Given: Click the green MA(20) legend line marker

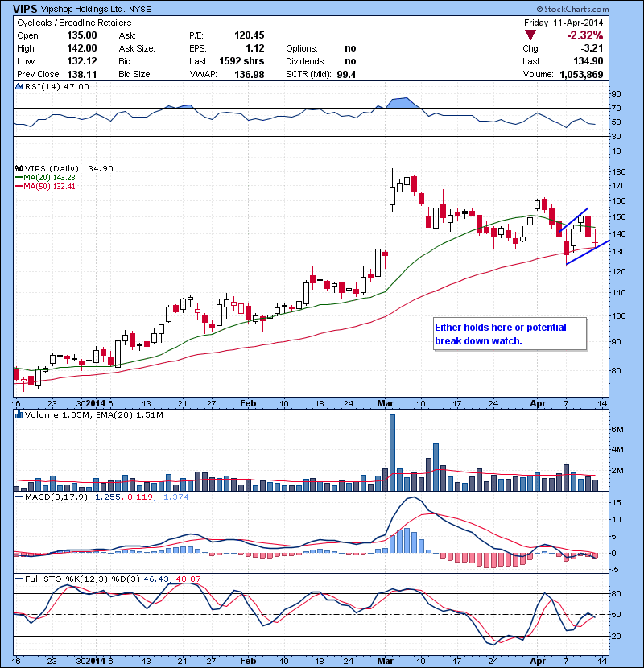Looking at the screenshot, I should pyautogui.click(x=19, y=178).
